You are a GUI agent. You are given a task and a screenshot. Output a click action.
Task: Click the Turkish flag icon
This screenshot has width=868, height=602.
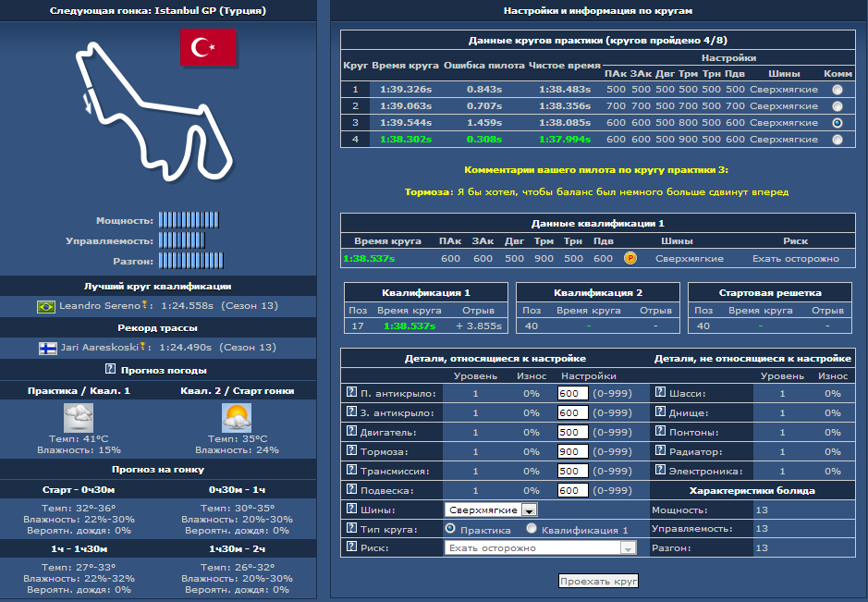tap(208, 47)
